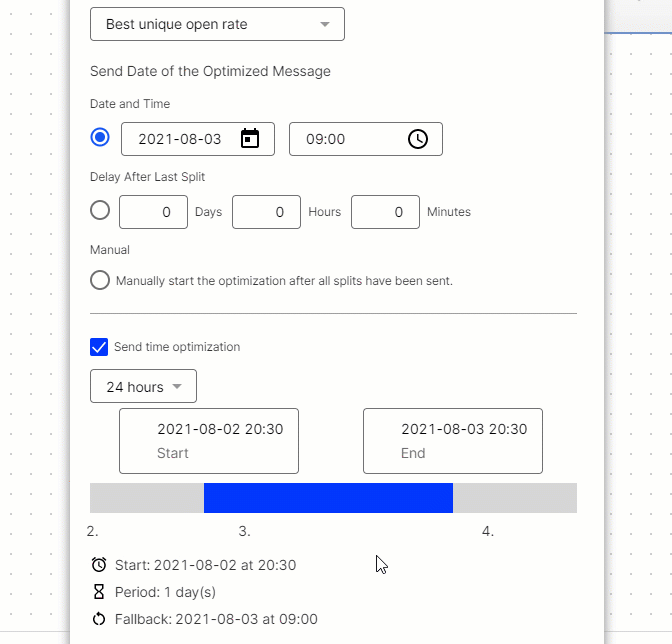Click the Days delay input field
The image size is (672, 644).
coord(154,212)
